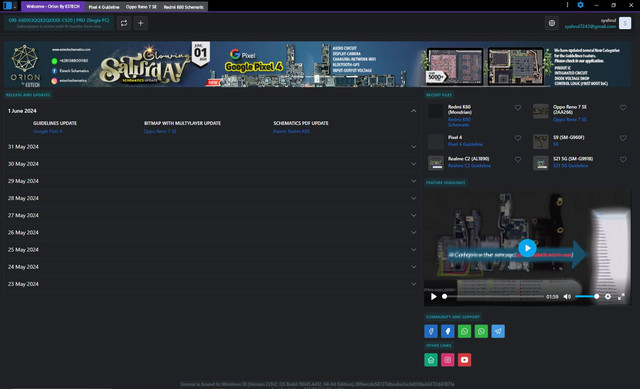Click the Glowing Saturday Google Pixel 4 banner

(x=317, y=64)
